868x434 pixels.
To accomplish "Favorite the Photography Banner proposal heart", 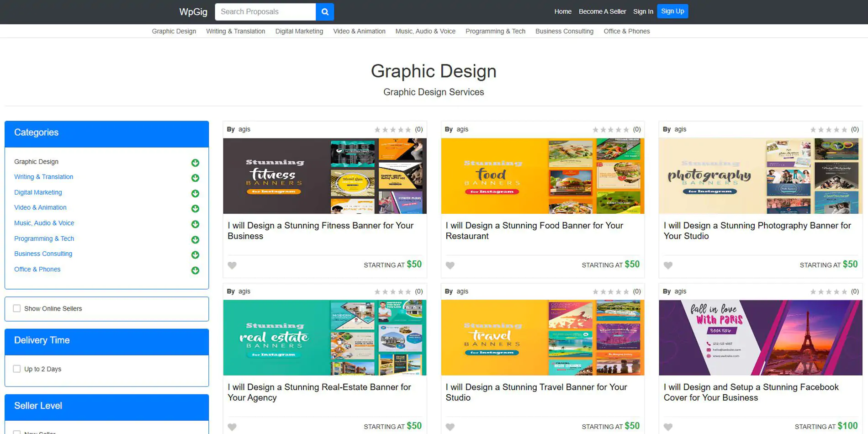I will coord(668,265).
